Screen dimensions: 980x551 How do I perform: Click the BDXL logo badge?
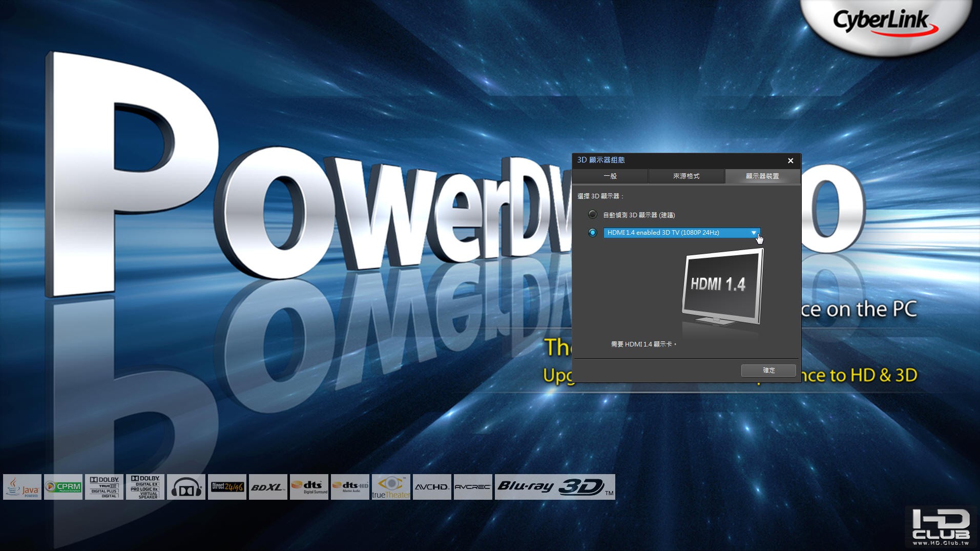[x=268, y=487]
